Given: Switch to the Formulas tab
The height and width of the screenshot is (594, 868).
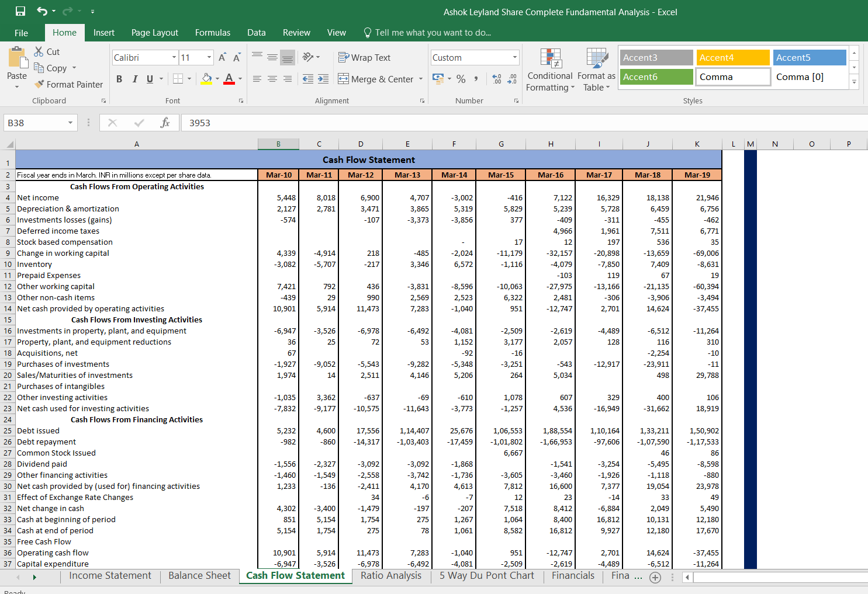Looking at the screenshot, I should [x=213, y=33].
